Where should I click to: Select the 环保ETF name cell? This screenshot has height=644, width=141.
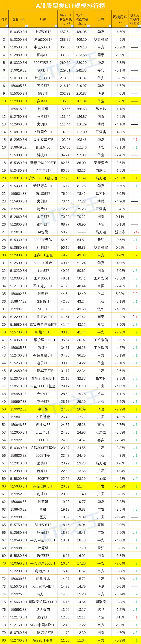[x=43, y=532]
